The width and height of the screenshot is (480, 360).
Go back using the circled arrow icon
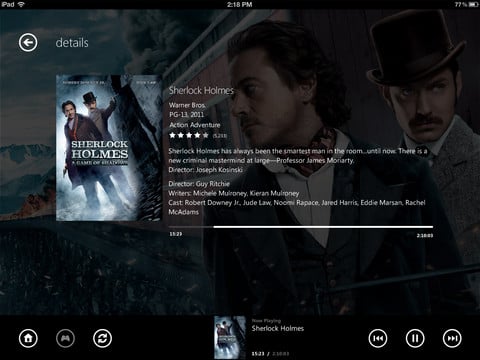coord(28,42)
